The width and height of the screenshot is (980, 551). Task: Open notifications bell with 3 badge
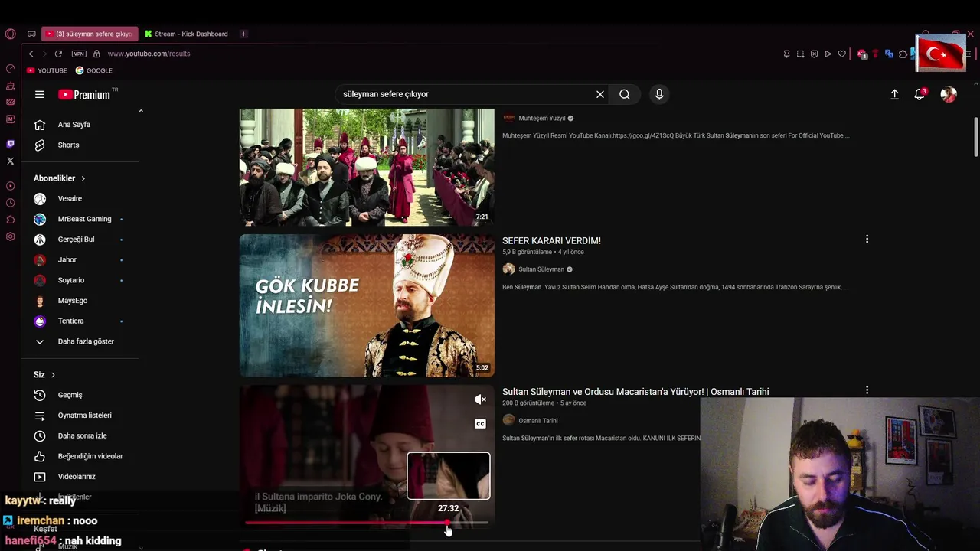coord(920,94)
